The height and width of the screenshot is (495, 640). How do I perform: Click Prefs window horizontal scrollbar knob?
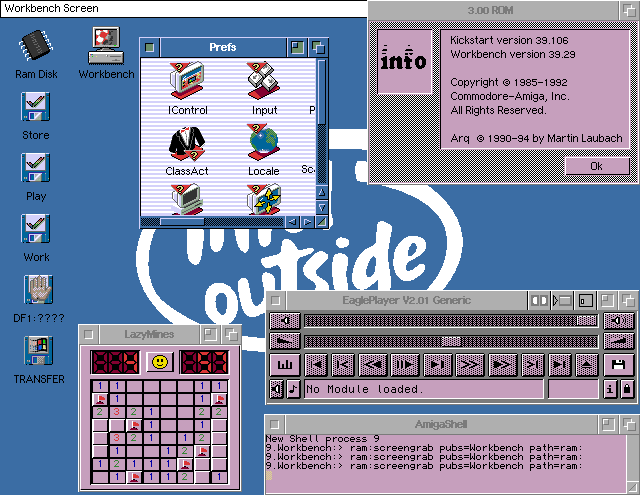[182, 222]
